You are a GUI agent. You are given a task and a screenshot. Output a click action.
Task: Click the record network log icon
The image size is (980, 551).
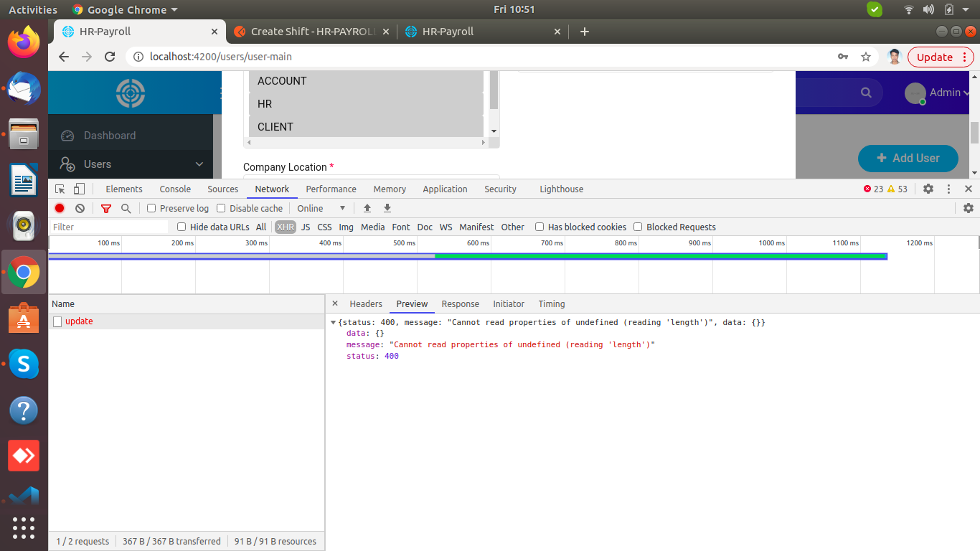(60, 208)
